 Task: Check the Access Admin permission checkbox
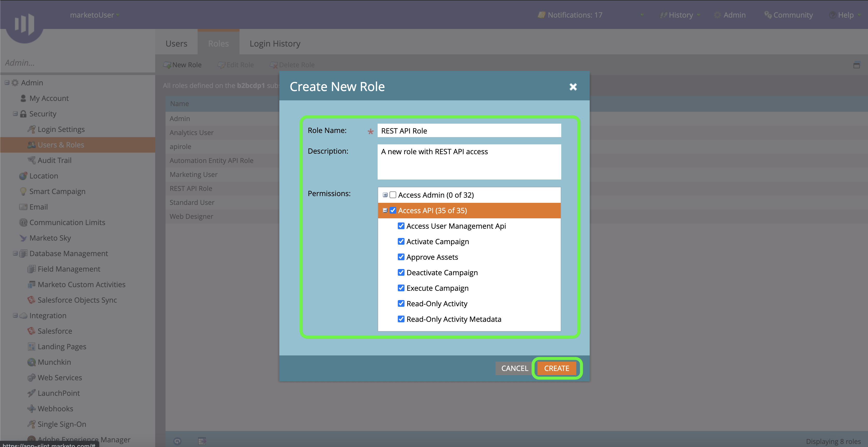tap(393, 195)
